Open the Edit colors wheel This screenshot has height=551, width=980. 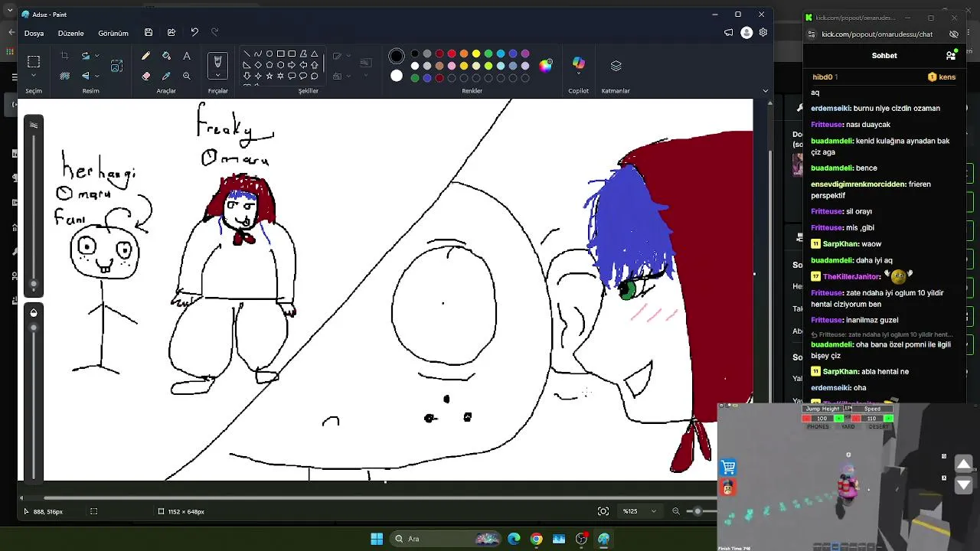coord(545,66)
